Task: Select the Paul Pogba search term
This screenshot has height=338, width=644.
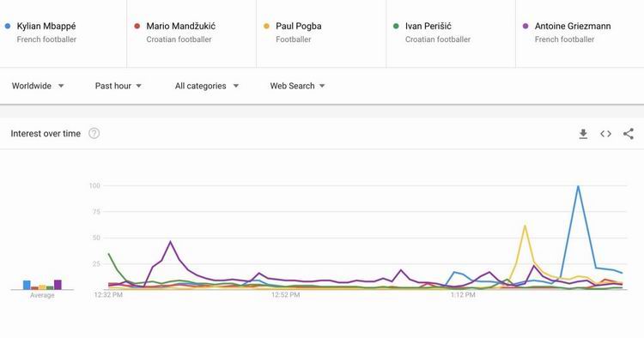Action: (x=299, y=27)
